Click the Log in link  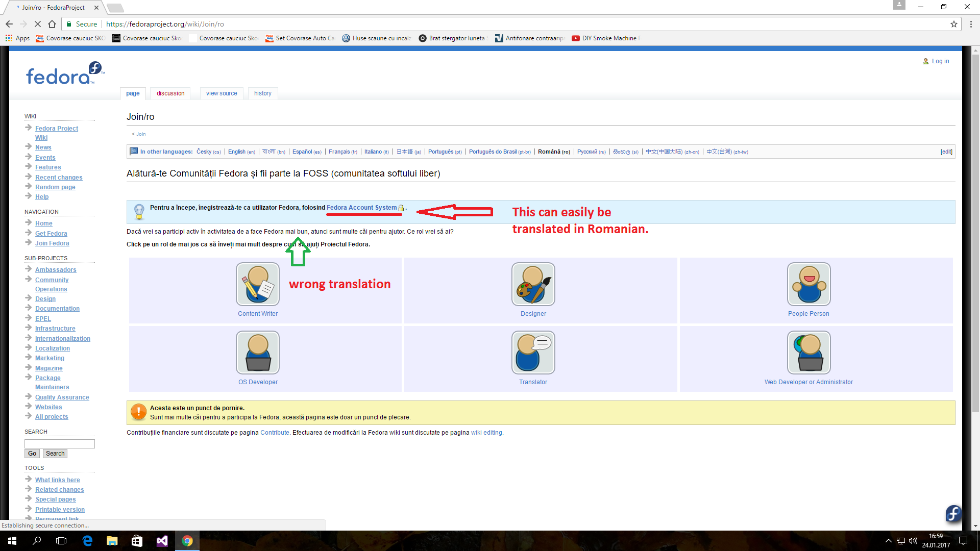click(940, 61)
